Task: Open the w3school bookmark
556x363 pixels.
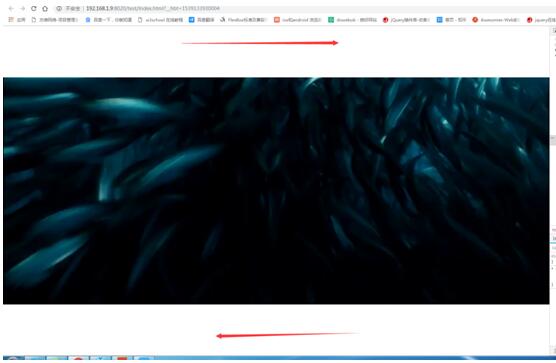Action: (x=160, y=20)
